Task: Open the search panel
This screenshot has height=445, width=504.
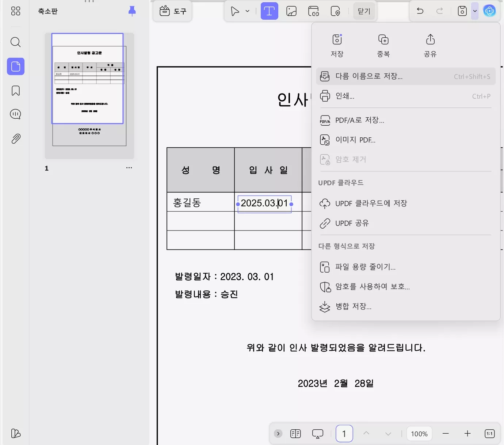Action: point(15,42)
